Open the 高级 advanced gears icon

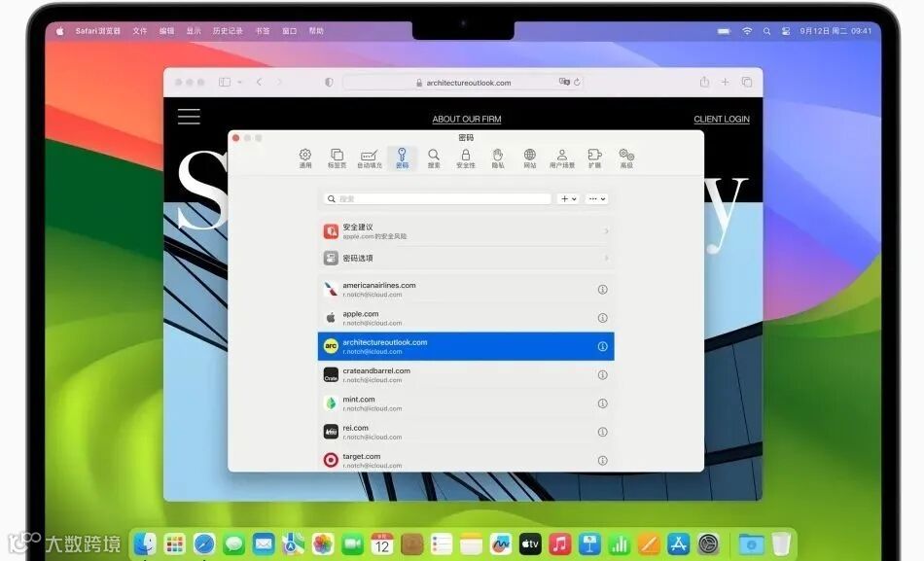coord(626,158)
